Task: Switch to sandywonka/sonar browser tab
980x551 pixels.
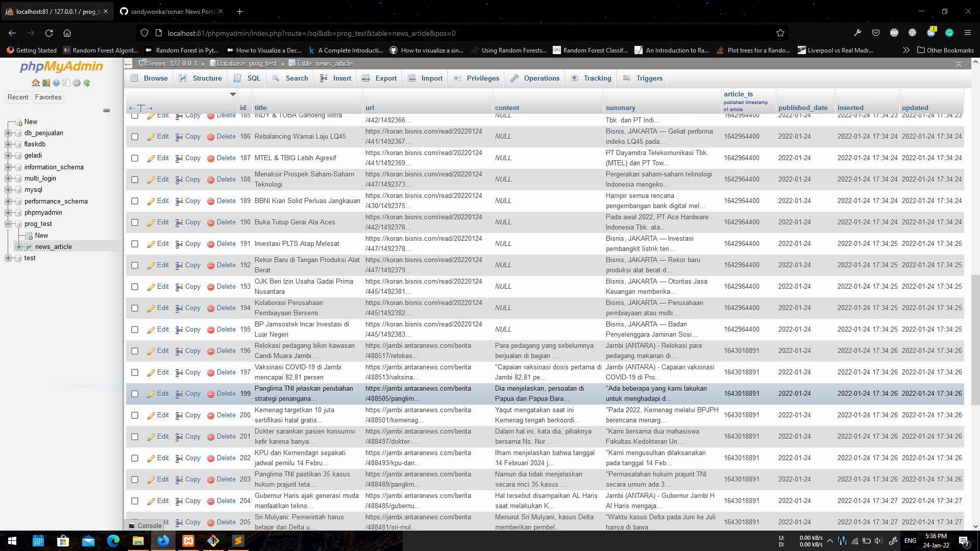Action: (172, 11)
